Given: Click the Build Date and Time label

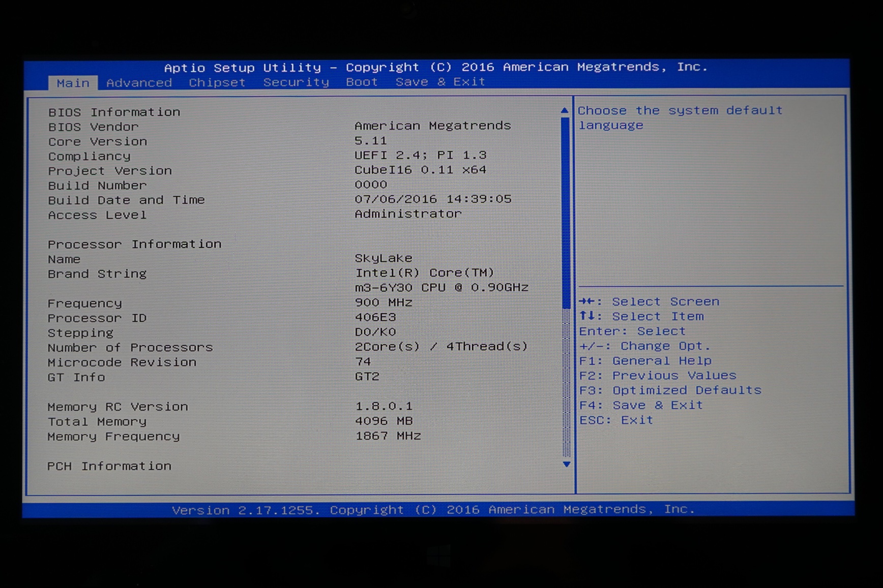Looking at the screenshot, I should [x=126, y=200].
